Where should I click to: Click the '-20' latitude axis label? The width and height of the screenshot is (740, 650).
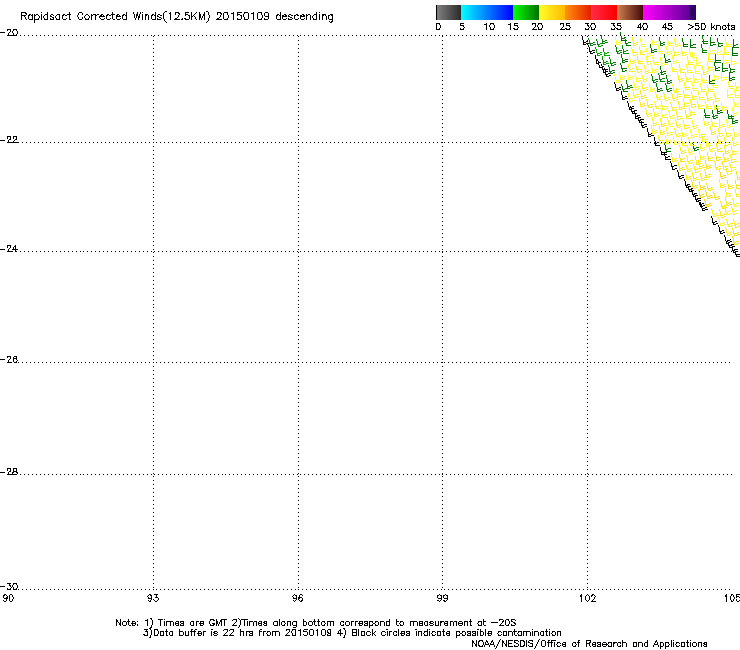(x=9, y=33)
